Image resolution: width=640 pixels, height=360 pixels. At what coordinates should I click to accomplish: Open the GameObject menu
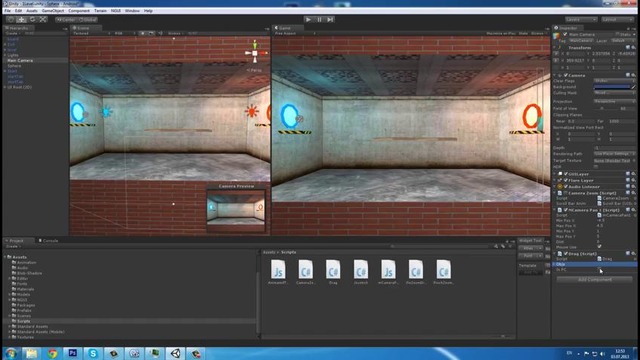pos(53,11)
